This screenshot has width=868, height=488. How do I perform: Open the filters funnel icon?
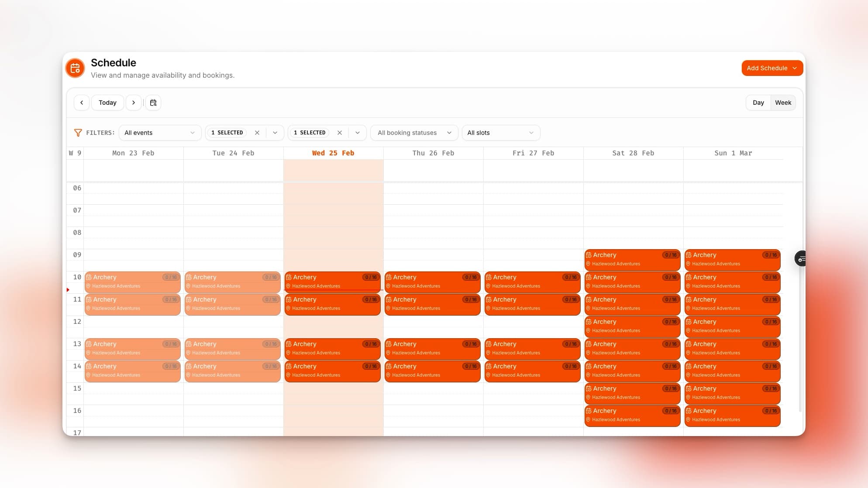click(x=78, y=133)
